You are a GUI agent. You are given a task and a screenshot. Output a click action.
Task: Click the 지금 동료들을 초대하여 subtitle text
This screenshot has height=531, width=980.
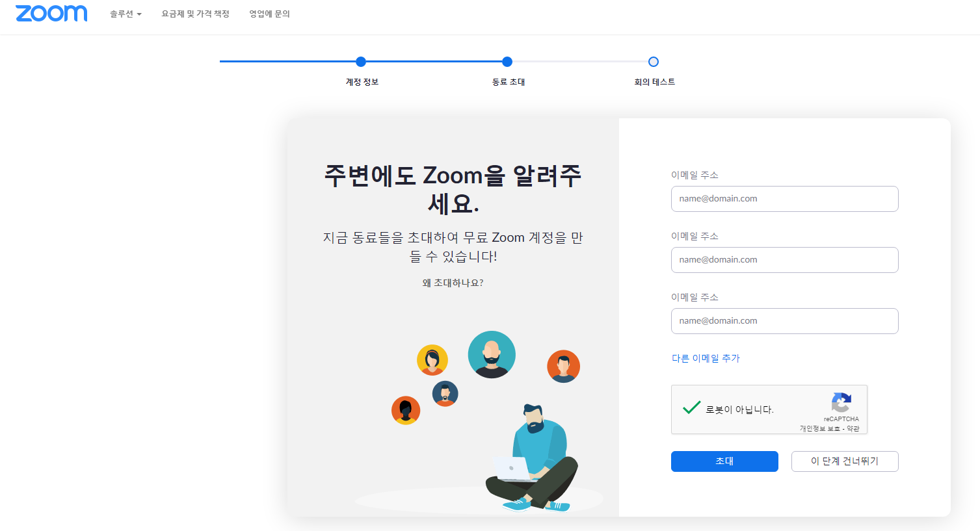[x=453, y=247]
